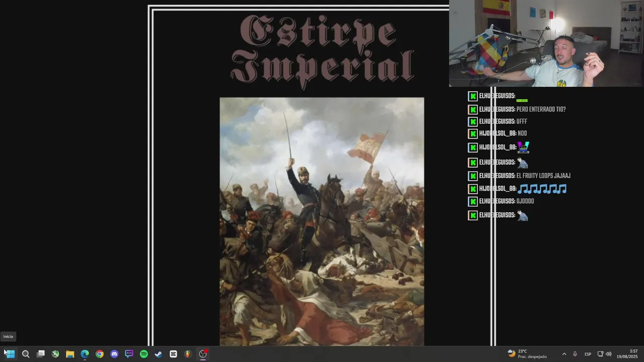This screenshot has height=362, width=644.
Task: Launch the Xbox app from taskbar
Action: 55,354
